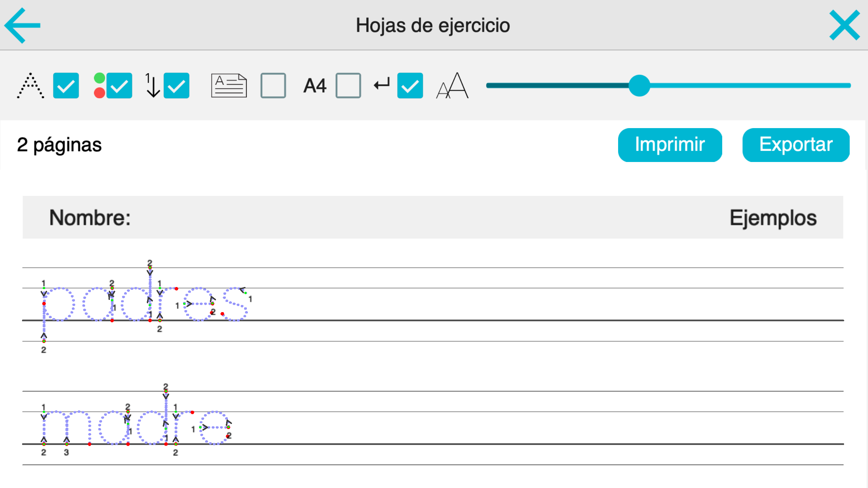The height and width of the screenshot is (488, 868).
Task: Close the Hojas de ejercicio screen
Action: coord(844,25)
